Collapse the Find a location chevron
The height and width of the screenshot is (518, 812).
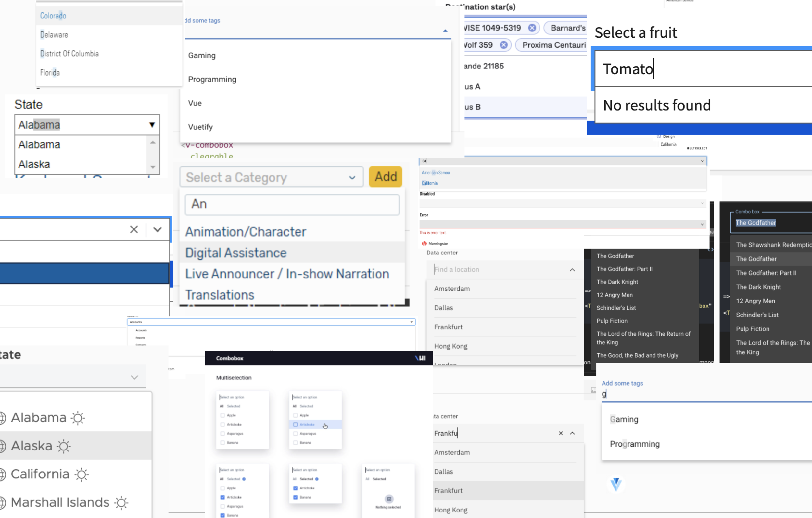(x=572, y=270)
